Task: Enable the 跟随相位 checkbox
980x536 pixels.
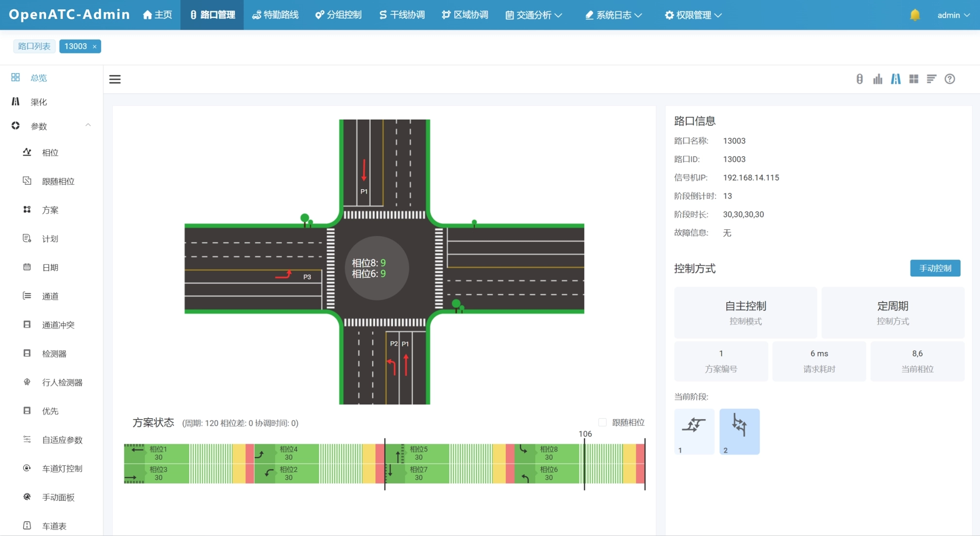Action: (x=602, y=422)
